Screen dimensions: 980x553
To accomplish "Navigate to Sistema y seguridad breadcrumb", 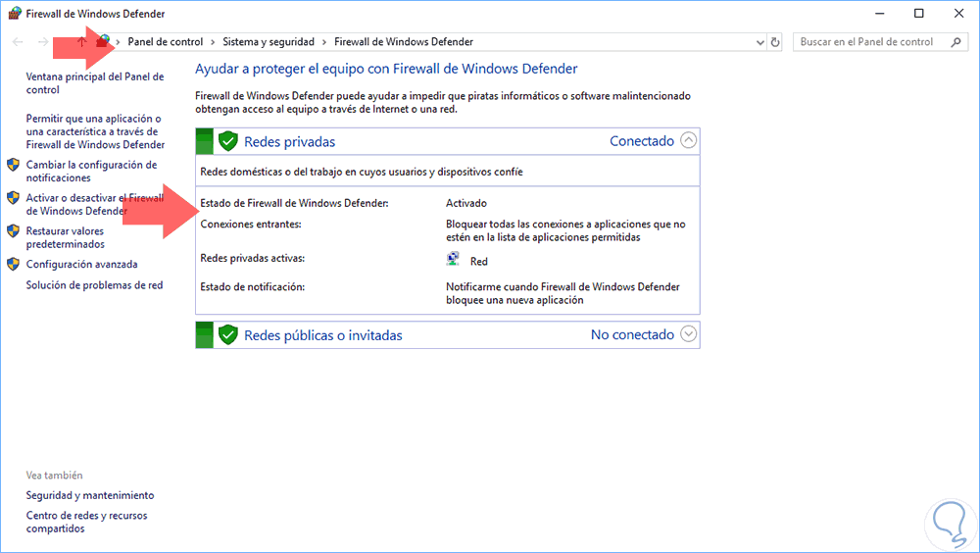I will pos(269,42).
